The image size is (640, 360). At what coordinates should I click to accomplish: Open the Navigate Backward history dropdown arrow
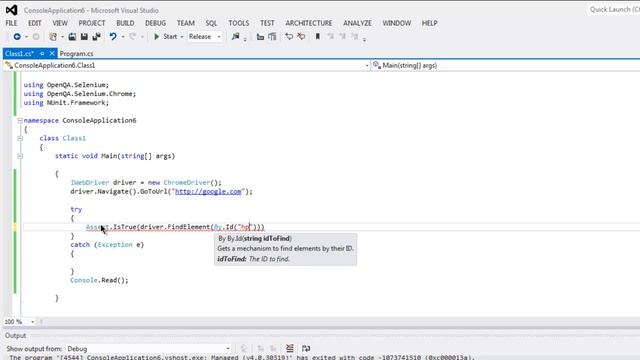[27, 37]
